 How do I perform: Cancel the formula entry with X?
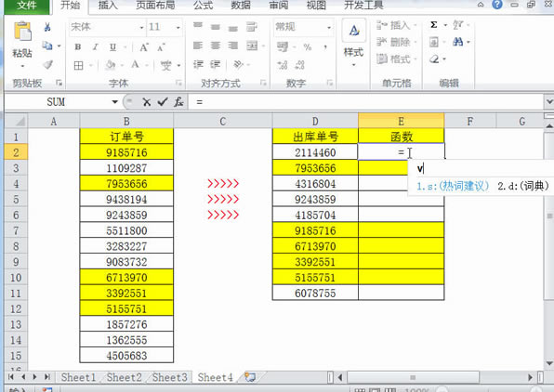click(147, 102)
